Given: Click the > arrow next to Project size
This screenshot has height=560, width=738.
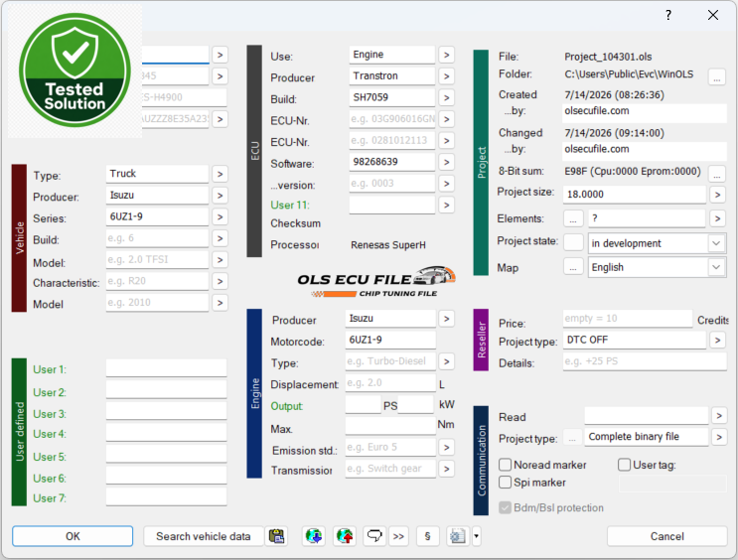Looking at the screenshot, I should (717, 195).
